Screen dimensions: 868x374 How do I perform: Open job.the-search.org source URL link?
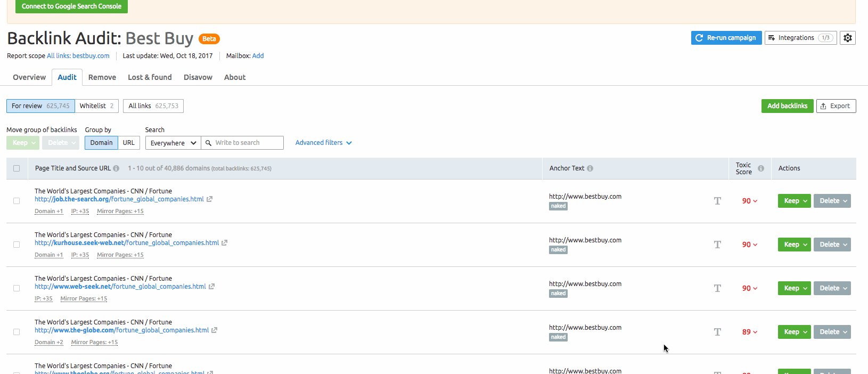coord(119,199)
